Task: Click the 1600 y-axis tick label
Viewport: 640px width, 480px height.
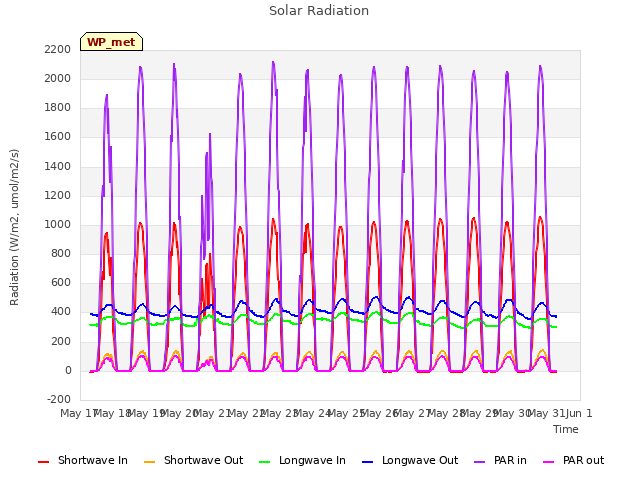Action: tap(58, 137)
